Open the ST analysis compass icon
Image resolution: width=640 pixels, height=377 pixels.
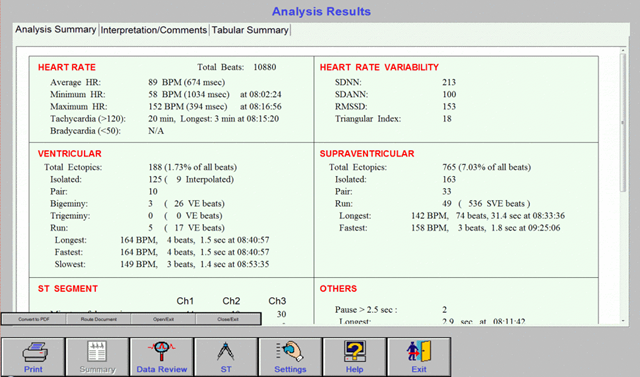pyautogui.click(x=226, y=351)
